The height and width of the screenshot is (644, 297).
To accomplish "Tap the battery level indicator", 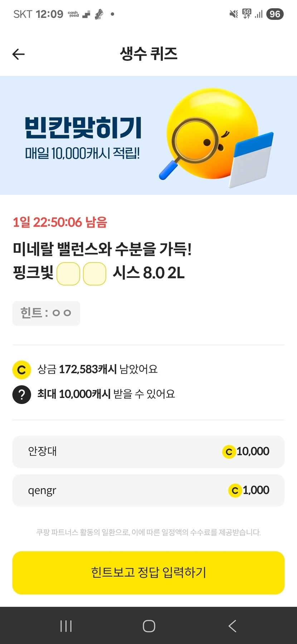I will 275,14.
